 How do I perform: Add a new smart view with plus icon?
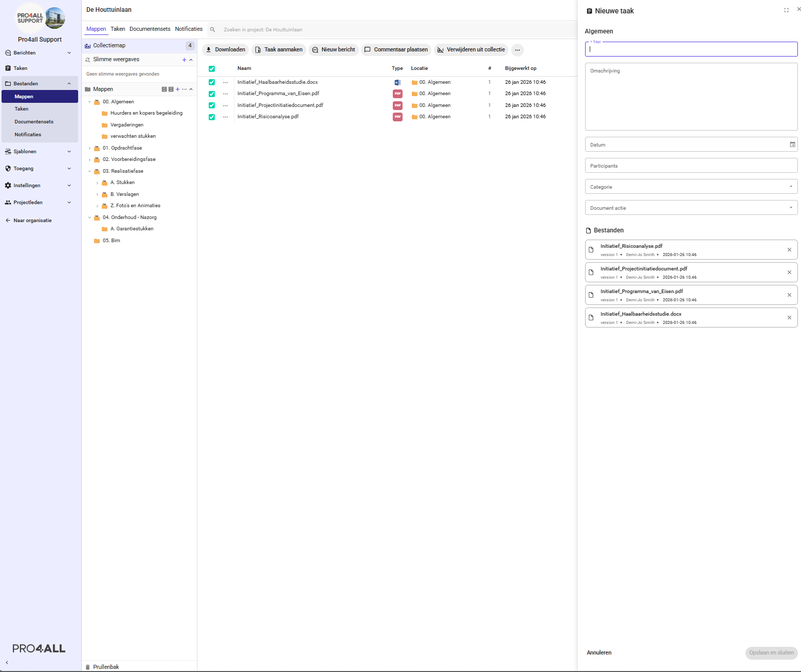184,60
